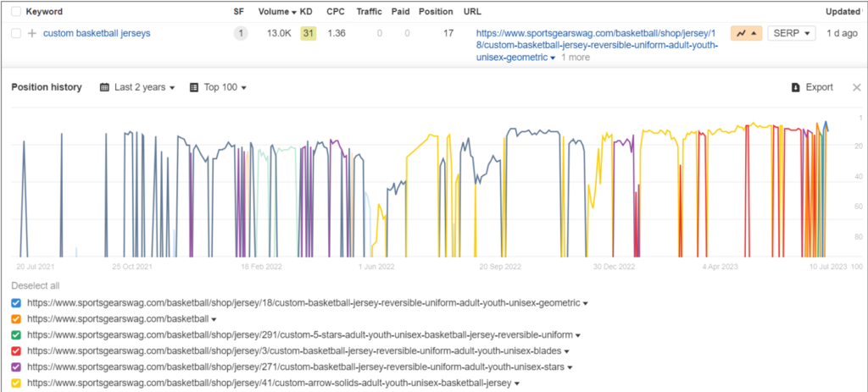Sort by the Paid column header
The image size is (868, 392).
click(x=400, y=12)
